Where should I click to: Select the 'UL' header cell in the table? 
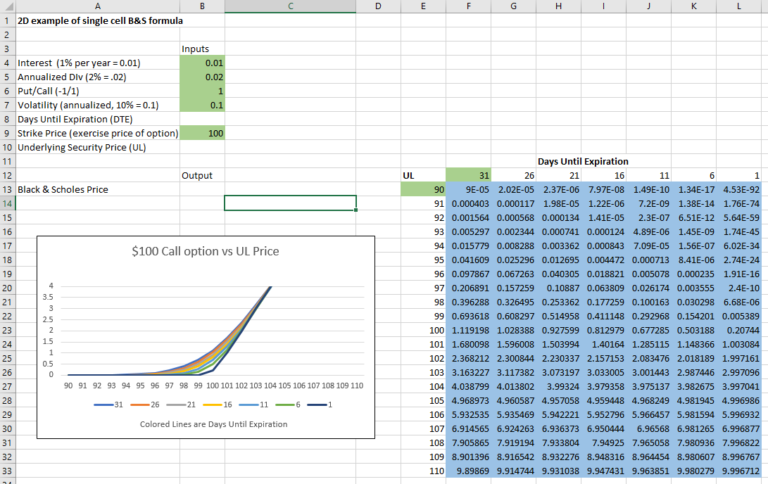pyautogui.click(x=423, y=175)
